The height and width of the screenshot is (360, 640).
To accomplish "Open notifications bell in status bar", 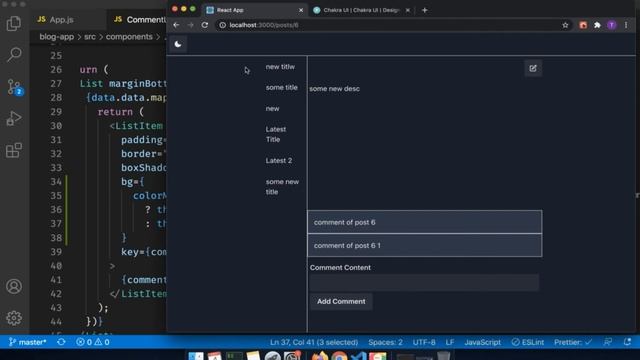I will coord(627,342).
